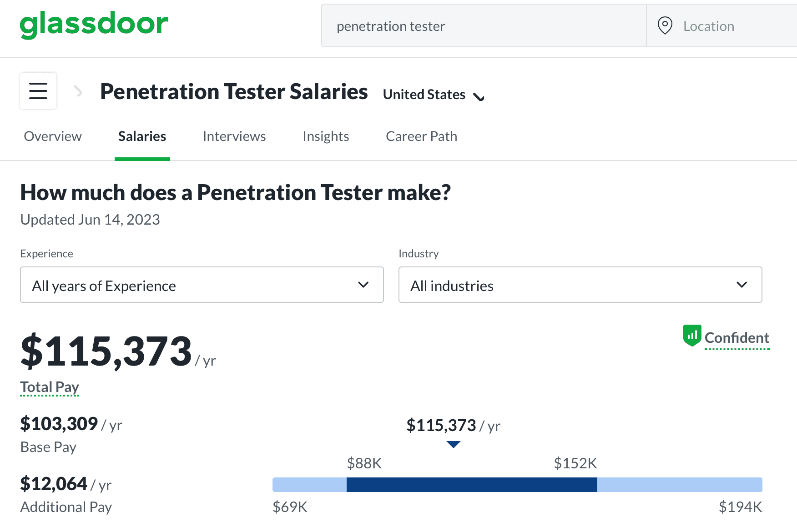Open All years of Experience dropdown
The image size is (797, 532).
pos(202,285)
